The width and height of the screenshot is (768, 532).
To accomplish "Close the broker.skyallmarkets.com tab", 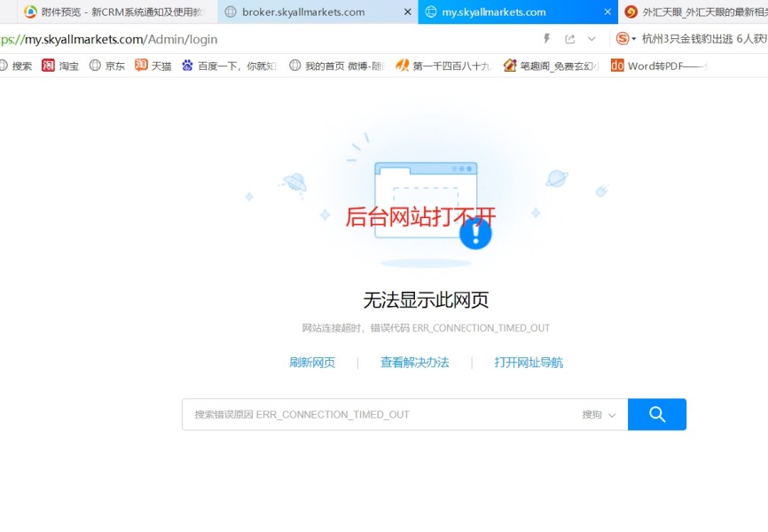I will tap(407, 12).
